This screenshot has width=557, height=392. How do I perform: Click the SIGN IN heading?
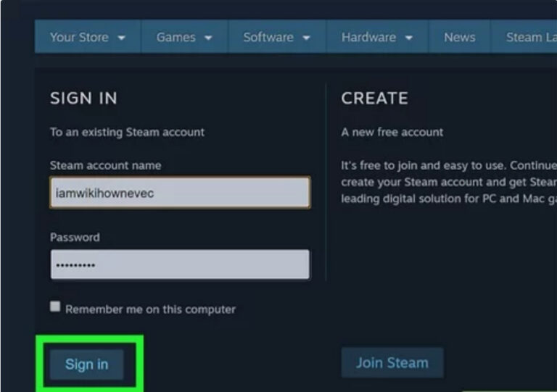coord(83,99)
